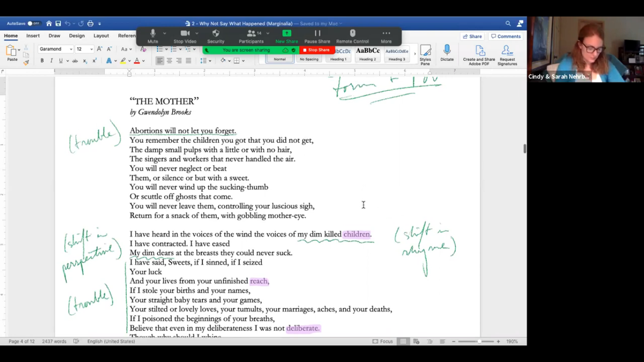This screenshot has height=362, width=644.
Task: Adjust the zoom slider in status bar
Action: pos(479,341)
